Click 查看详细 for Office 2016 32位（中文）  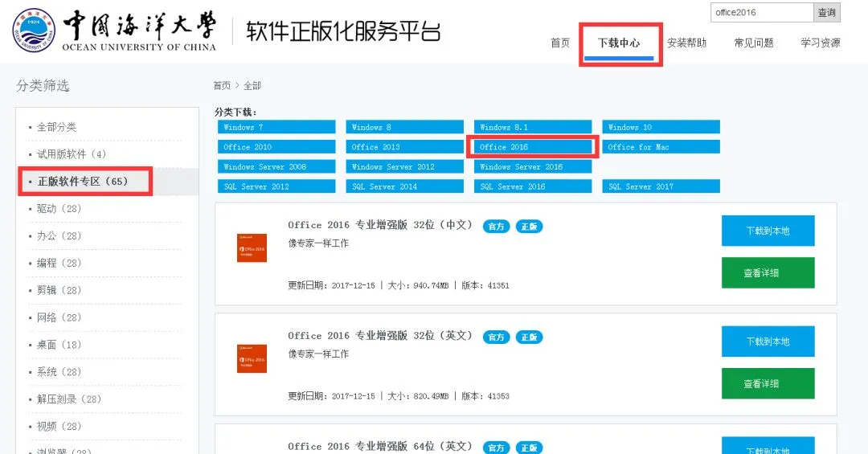point(768,272)
